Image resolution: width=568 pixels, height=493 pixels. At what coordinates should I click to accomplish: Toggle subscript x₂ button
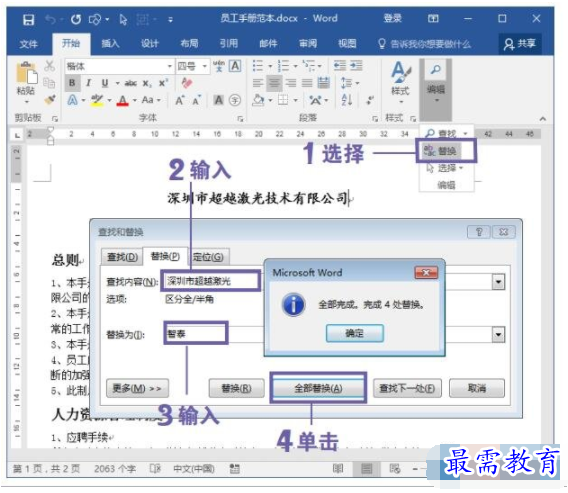[x=147, y=83]
